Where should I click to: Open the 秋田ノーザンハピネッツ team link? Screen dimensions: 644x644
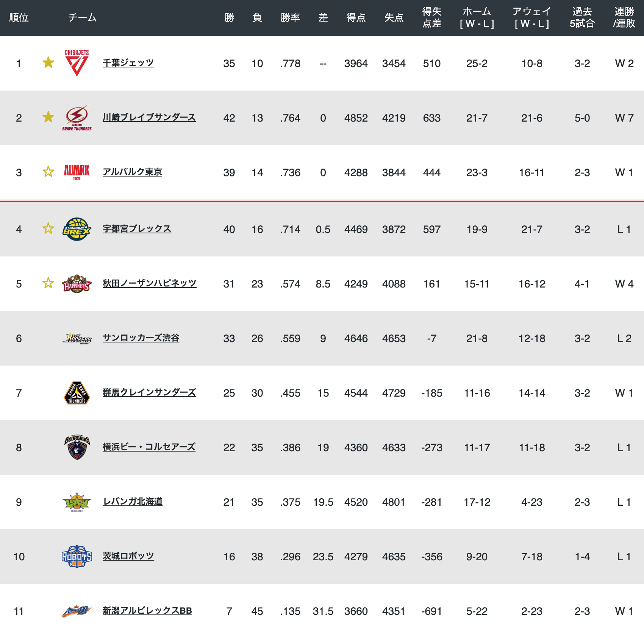coord(149,283)
